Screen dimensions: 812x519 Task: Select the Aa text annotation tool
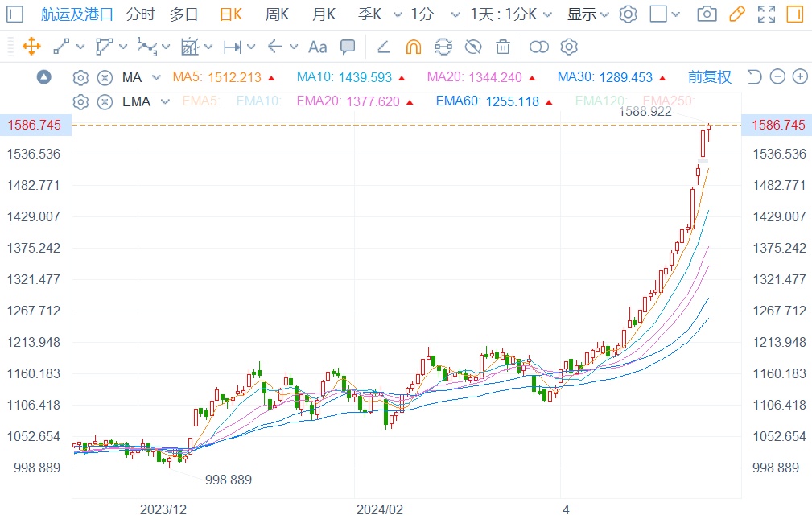pos(318,47)
